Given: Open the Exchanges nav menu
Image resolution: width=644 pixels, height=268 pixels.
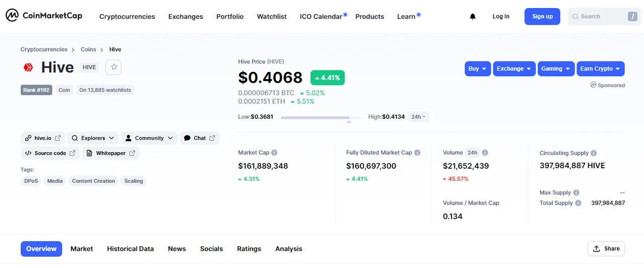Looking at the screenshot, I should (186, 17).
